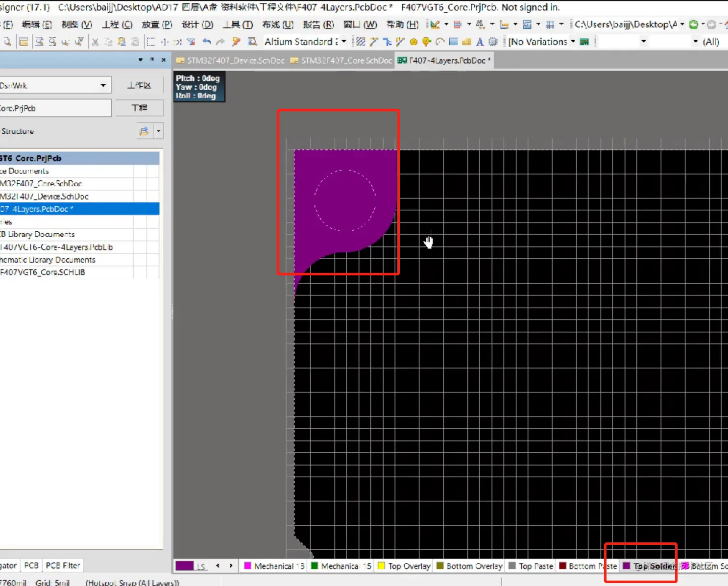
Task: Select the Place Arc tool
Action: coord(440,42)
